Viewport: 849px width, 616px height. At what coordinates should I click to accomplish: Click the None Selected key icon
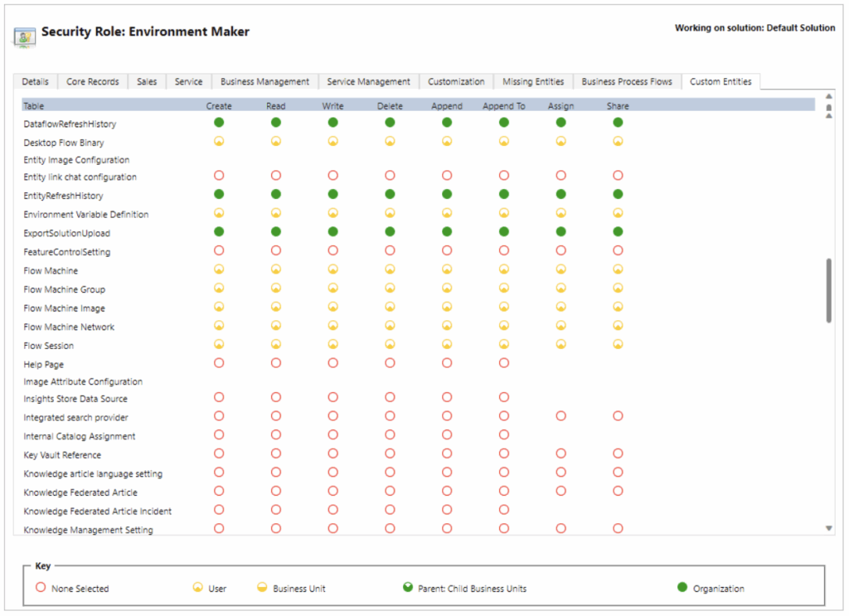41,587
